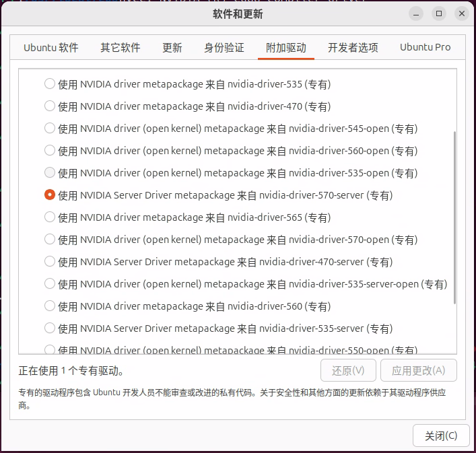Open the Ubuntu Pro tab
The image size is (476, 453).
click(425, 48)
